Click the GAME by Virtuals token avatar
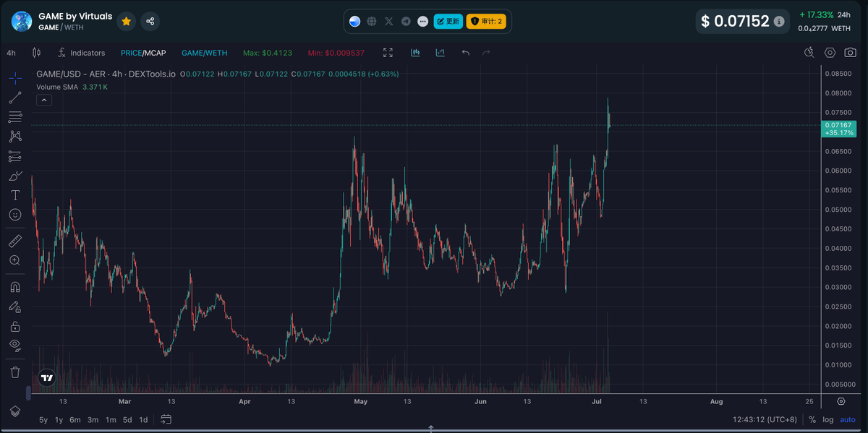This screenshot has height=433, width=868. point(22,21)
